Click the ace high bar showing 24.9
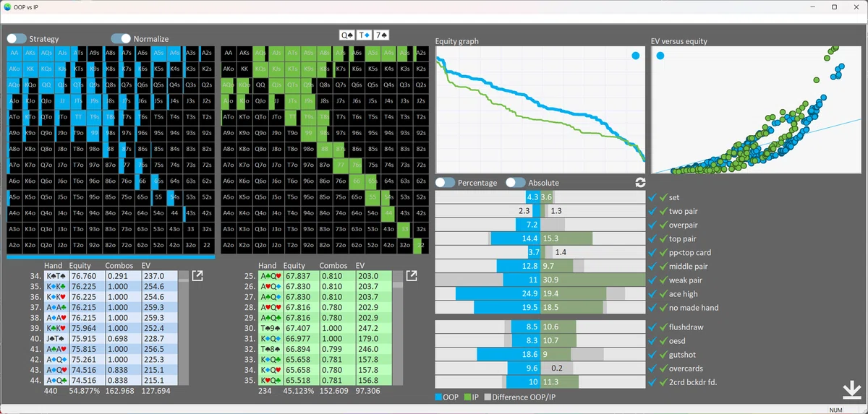 tap(498, 294)
